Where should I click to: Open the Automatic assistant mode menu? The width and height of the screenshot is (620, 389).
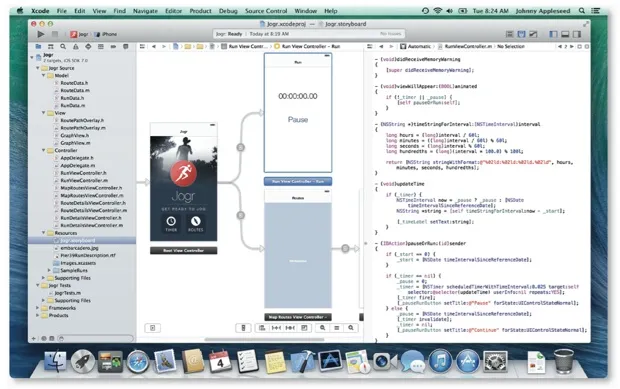pyautogui.click(x=416, y=47)
